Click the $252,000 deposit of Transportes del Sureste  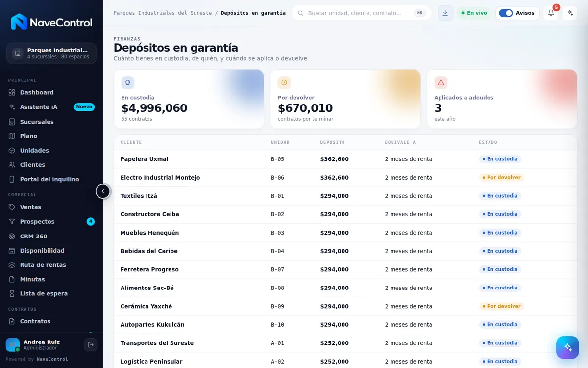pyautogui.click(x=335, y=343)
